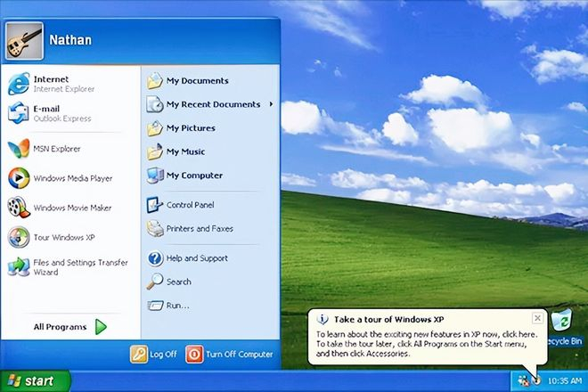Start Tour Windows XP icon
This screenshot has width=588, height=392.
[x=19, y=237]
